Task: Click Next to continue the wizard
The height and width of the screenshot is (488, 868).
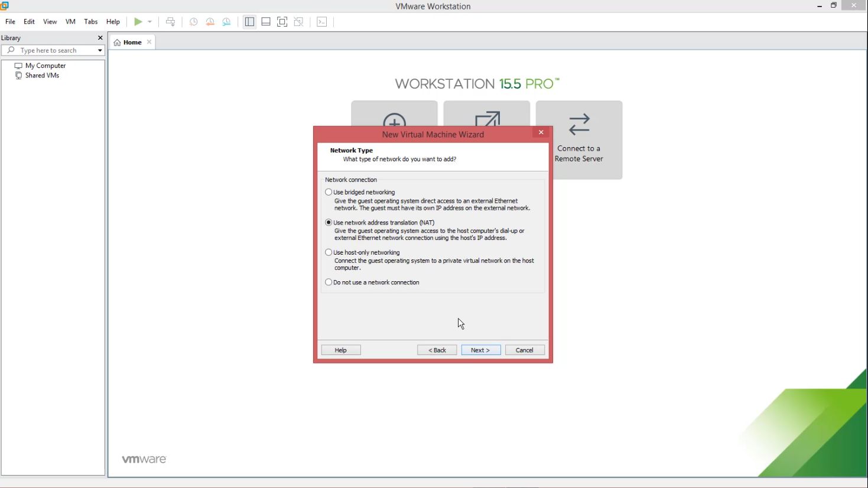Action: tap(481, 350)
